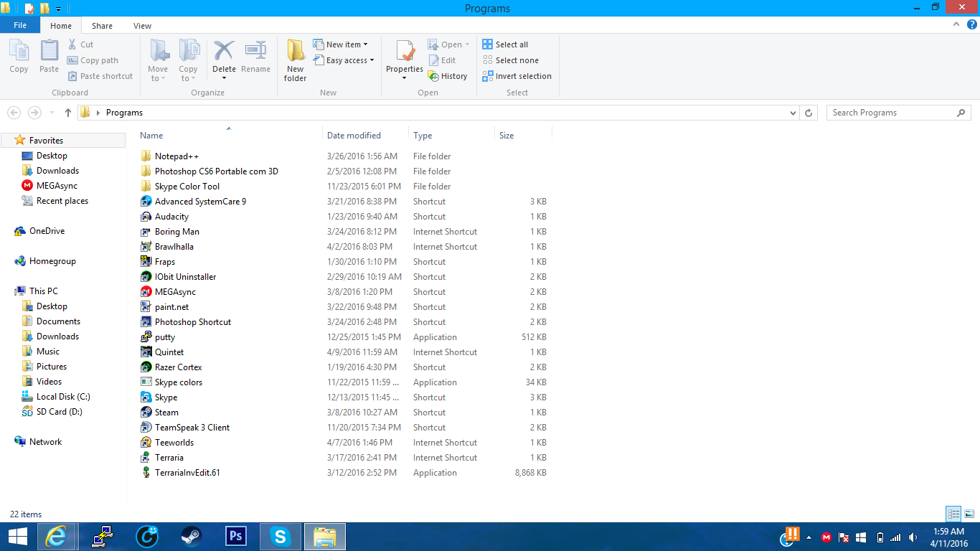
Task: Click Programs in the address bar
Action: tap(124, 113)
